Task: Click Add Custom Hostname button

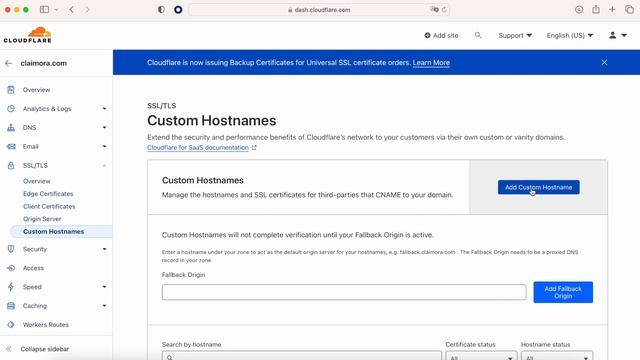Action: click(x=538, y=187)
